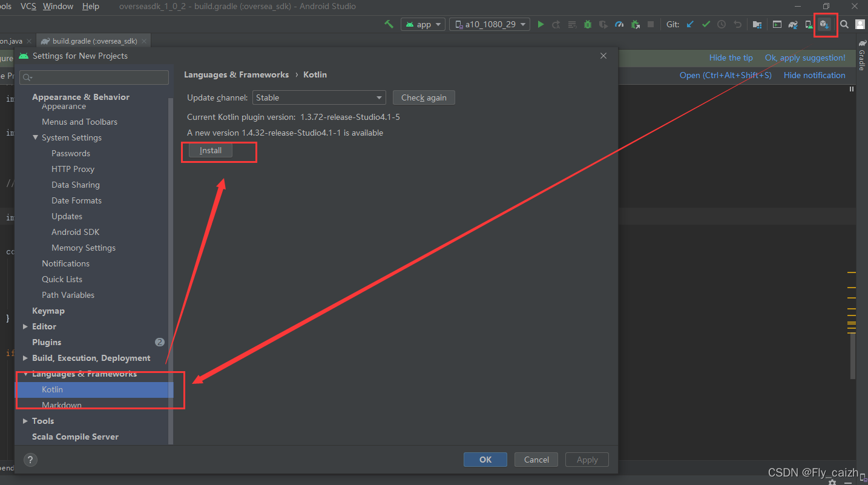Click the Make Project hammer icon

click(x=389, y=24)
